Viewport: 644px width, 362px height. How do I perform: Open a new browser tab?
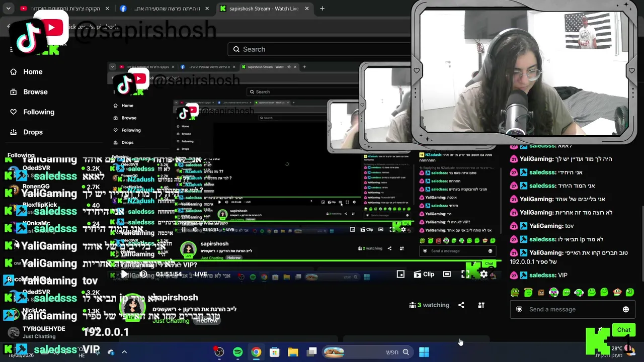click(322, 9)
